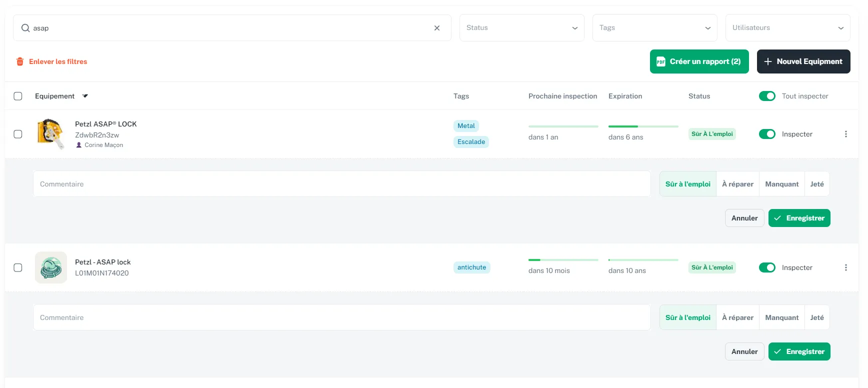This screenshot has height=388, width=868.
Task: Select the Petzl ASAP® LOCK row checkbox
Action: click(x=18, y=134)
